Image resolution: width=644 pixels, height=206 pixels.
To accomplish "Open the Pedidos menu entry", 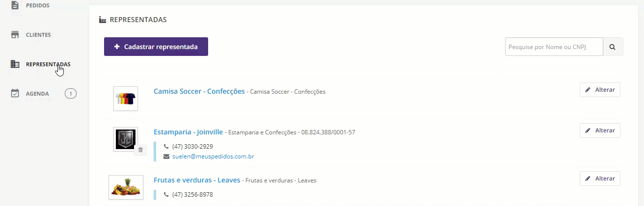I will pyautogui.click(x=38, y=5).
